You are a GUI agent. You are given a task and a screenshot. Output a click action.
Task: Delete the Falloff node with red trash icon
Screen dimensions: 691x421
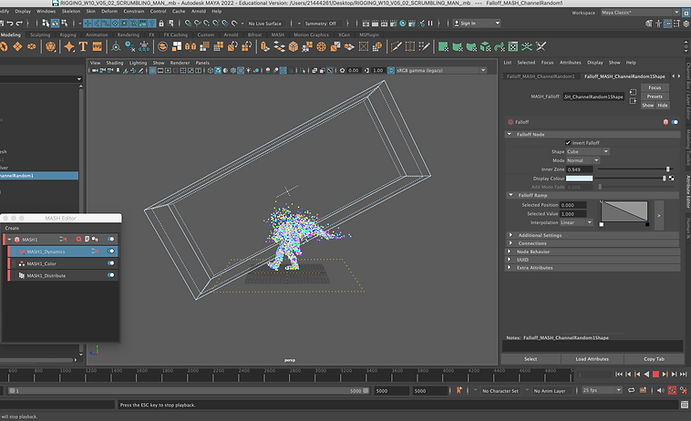pyautogui.click(x=665, y=122)
